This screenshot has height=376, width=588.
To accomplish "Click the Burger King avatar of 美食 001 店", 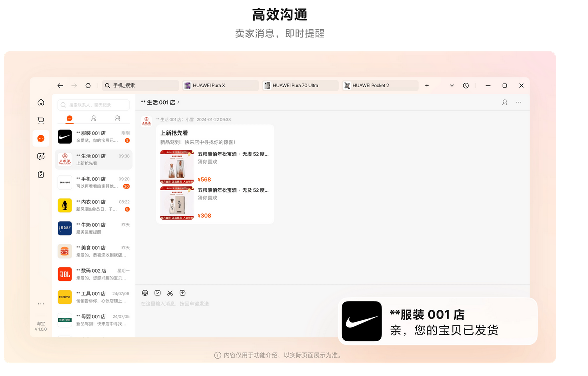I will (65, 251).
